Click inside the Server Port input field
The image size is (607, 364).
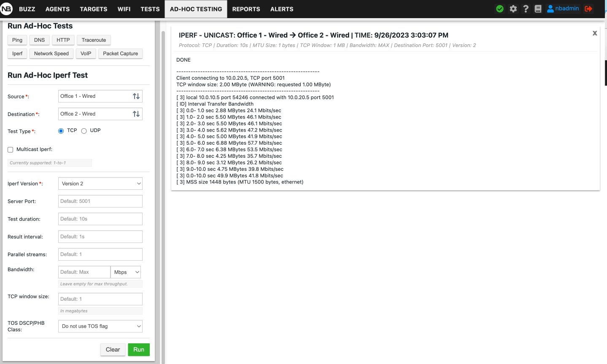[100, 201]
